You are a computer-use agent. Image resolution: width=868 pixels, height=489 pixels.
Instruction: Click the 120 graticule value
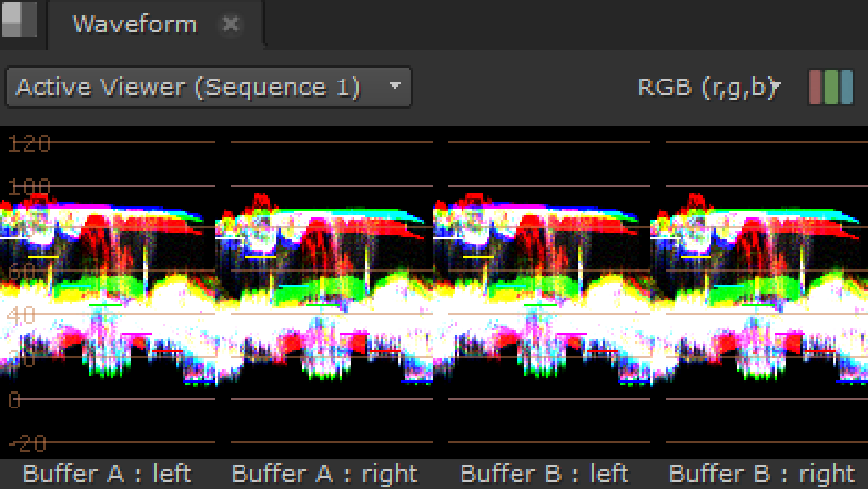[x=28, y=144]
